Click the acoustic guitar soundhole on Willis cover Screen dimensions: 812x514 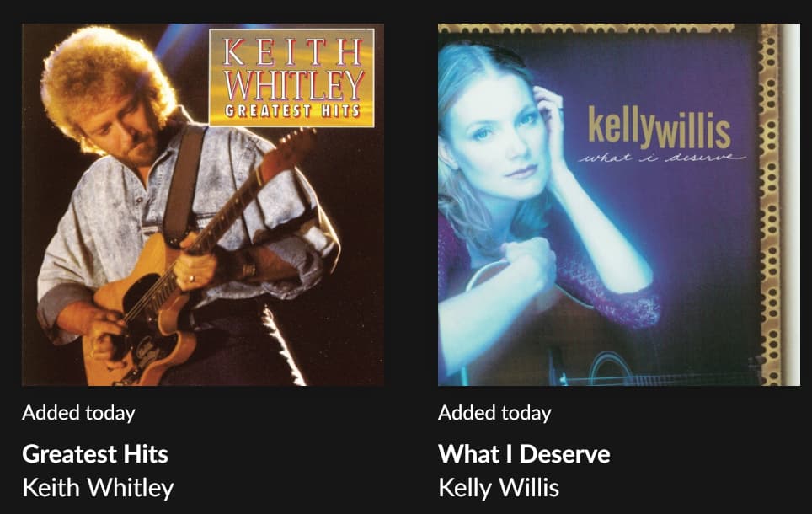point(611,371)
